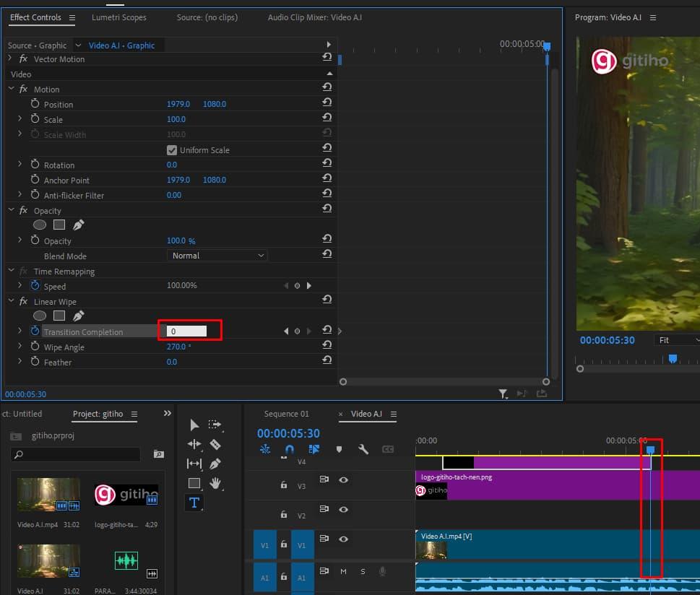Mute audio track A1
The height and width of the screenshot is (595, 700).
[x=343, y=572]
